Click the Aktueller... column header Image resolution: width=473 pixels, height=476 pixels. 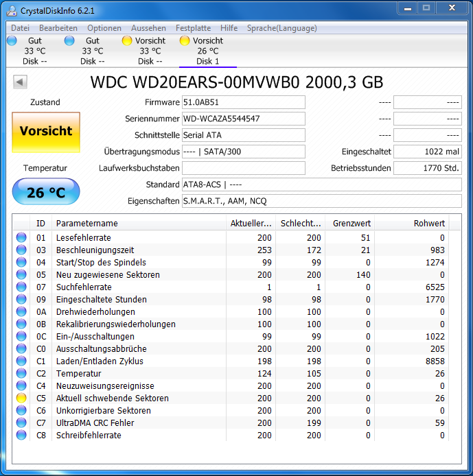pos(251,224)
